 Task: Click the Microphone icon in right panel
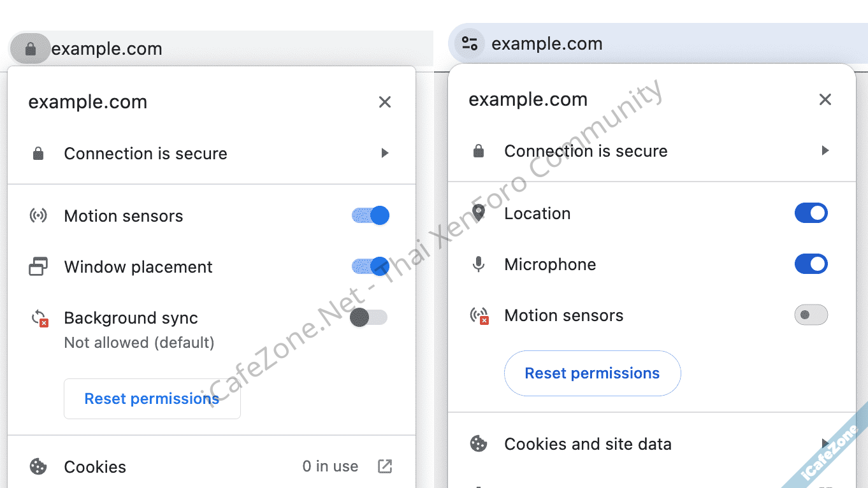point(479,264)
